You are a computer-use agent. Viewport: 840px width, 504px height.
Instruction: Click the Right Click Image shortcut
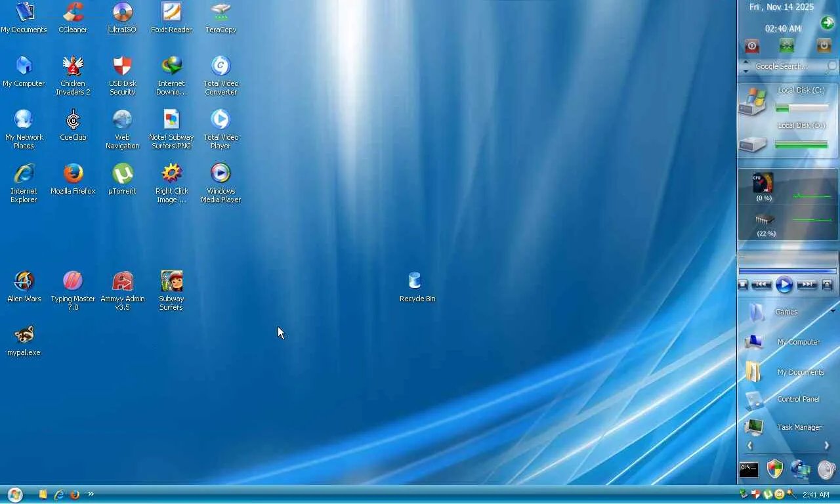point(171,183)
